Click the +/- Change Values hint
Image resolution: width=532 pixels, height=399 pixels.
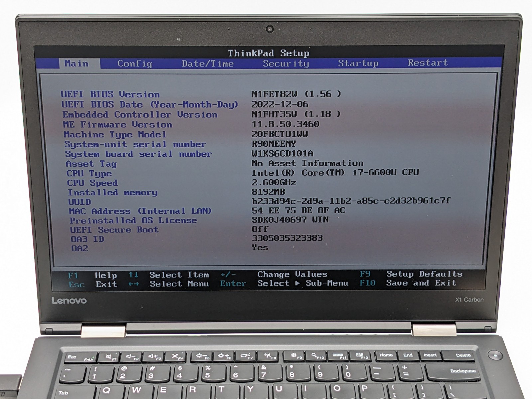(274, 274)
